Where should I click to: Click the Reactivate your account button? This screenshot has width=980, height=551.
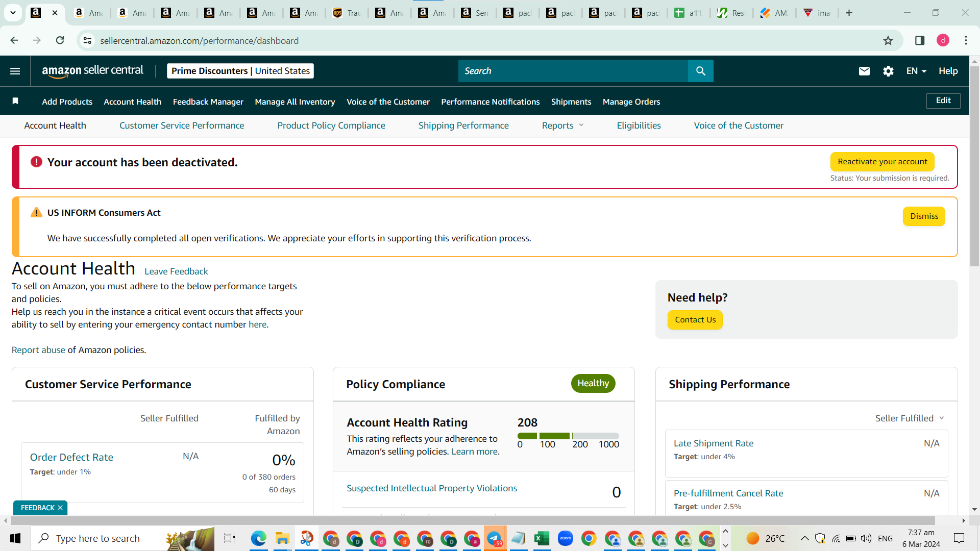[x=883, y=162]
